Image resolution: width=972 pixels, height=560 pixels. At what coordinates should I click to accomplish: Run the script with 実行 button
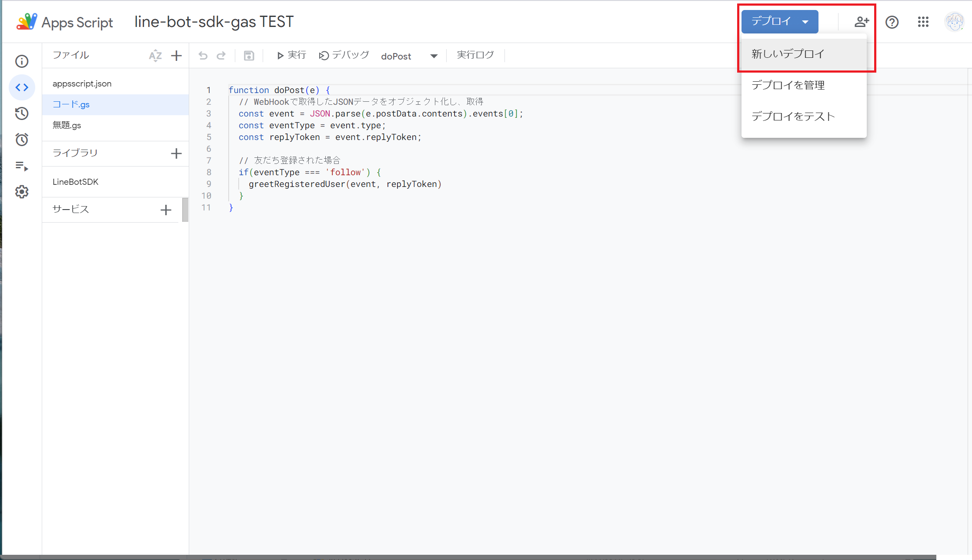point(291,55)
